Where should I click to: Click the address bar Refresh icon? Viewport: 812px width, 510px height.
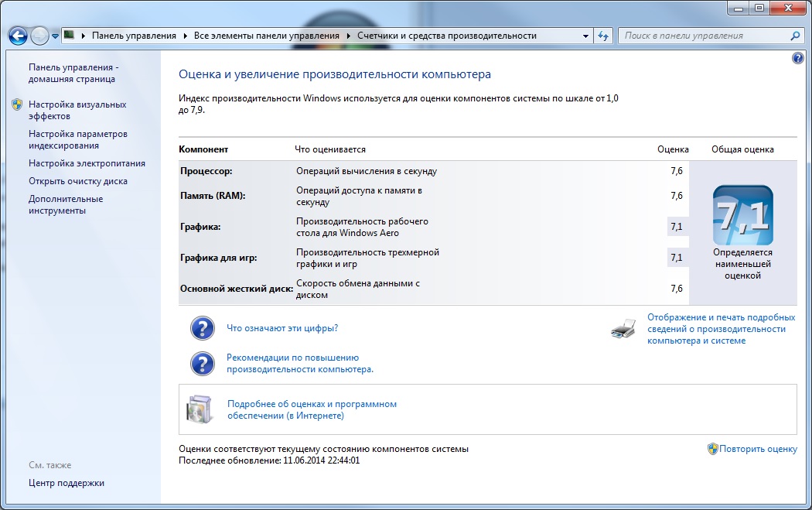coord(602,36)
